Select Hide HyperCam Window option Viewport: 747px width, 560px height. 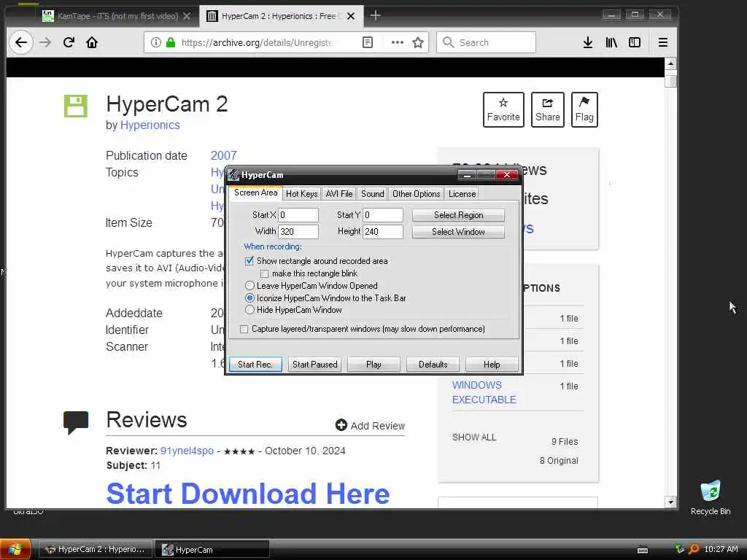point(249,310)
